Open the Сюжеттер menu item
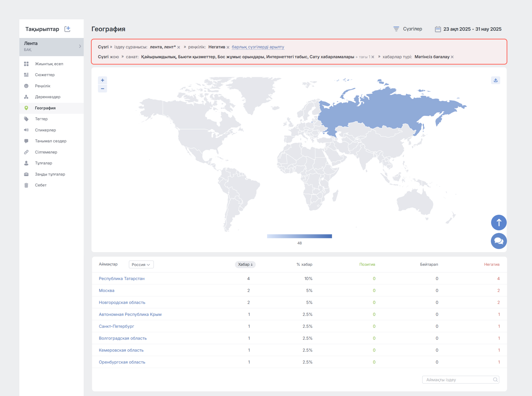 point(45,75)
